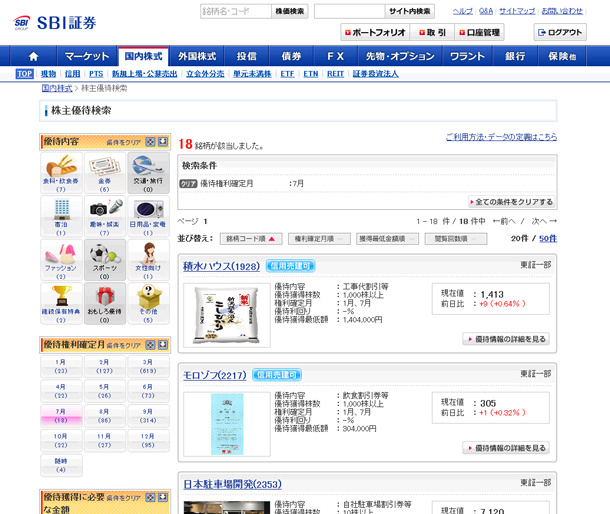Open モロゾフ(2217) stock link
The width and height of the screenshot is (610, 514).
215,375
